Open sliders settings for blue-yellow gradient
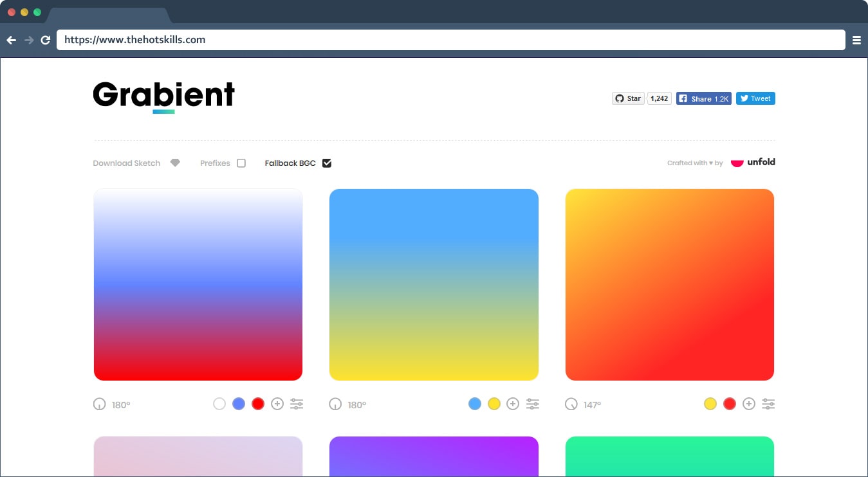The width and height of the screenshot is (868, 477). (533, 404)
